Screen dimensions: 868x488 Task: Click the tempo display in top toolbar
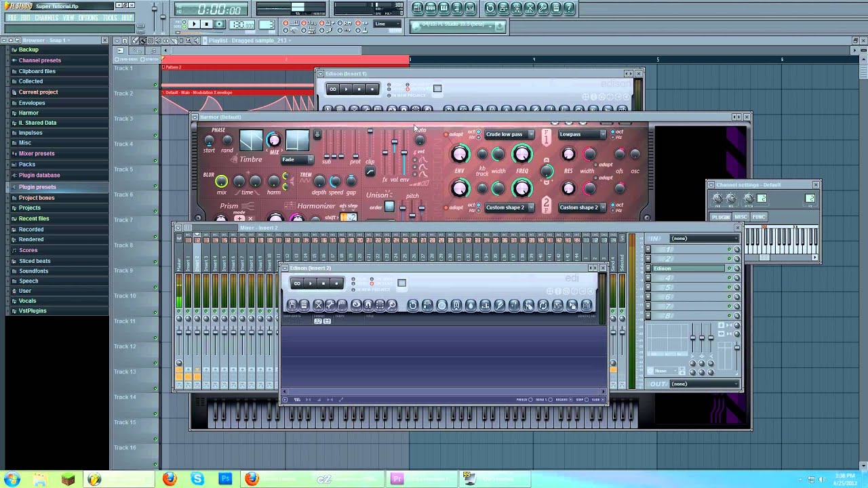coord(243,24)
